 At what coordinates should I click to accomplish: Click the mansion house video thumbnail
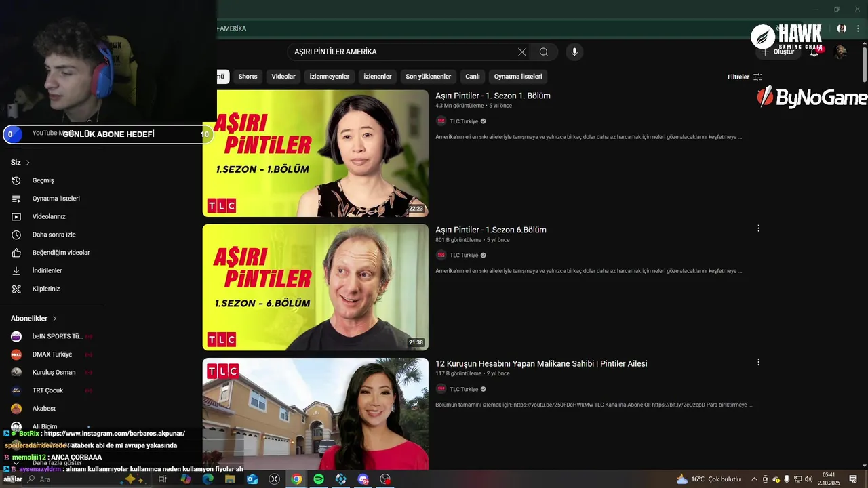pos(315,413)
